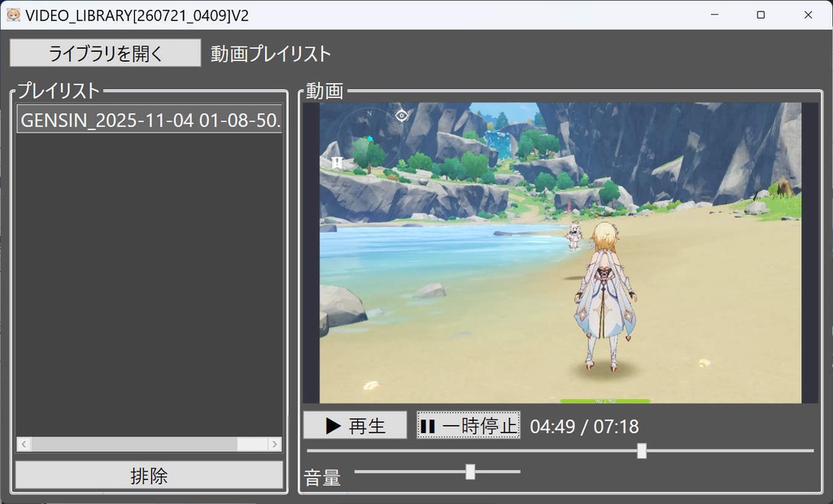Click playlist horizontal scrollbar right arrow
Screen dimensions: 833x504
[275, 444]
